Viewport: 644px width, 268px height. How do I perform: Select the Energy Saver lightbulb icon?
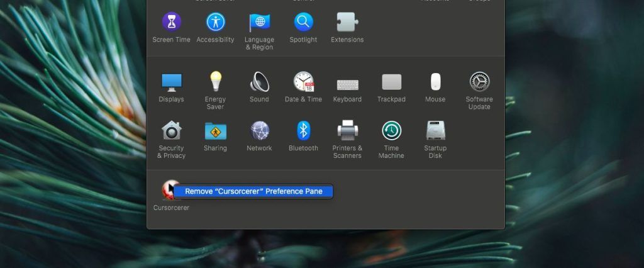click(215, 82)
